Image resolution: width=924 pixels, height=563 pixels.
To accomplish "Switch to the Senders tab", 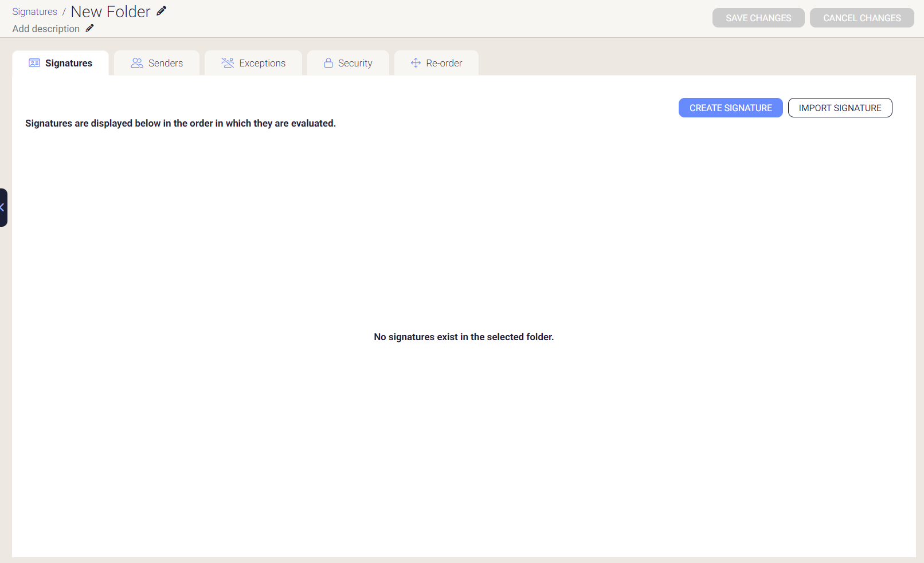I will coord(165,63).
